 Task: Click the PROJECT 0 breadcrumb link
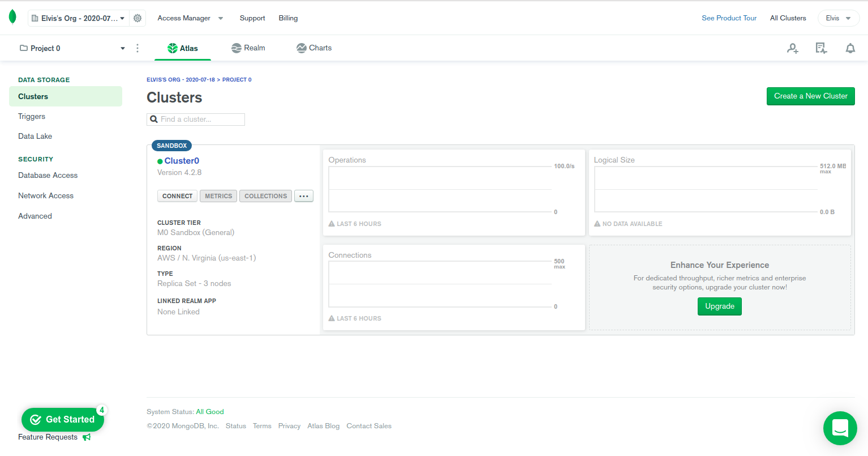click(x=237, y=80)
